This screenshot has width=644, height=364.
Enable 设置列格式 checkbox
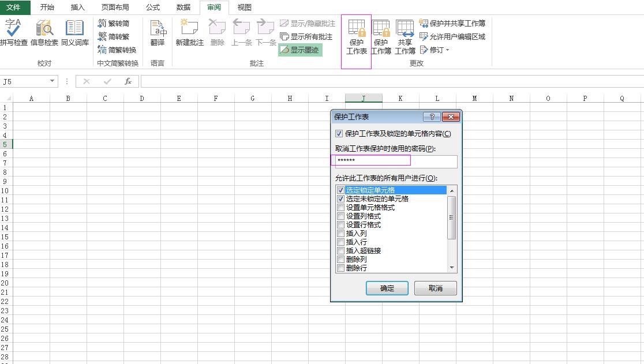(x=340, y=216)
